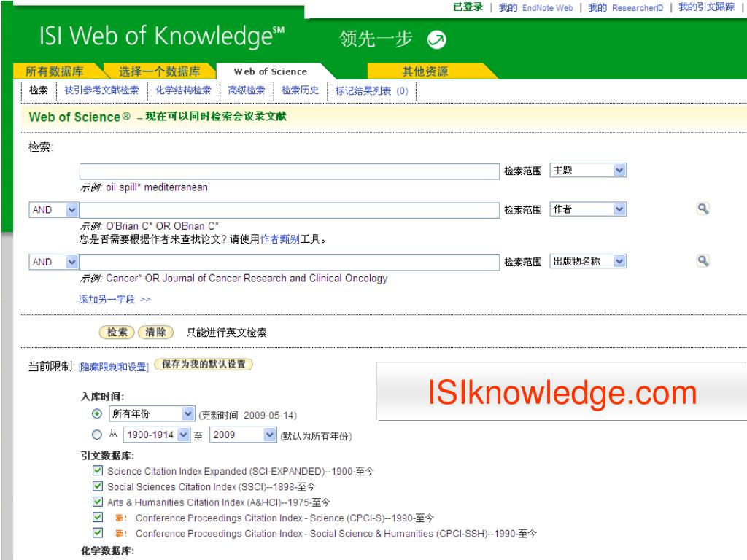Screen dimensions: 747x560
Task: Select the 检索 sub-tab
Action: [x=39, y=90]
